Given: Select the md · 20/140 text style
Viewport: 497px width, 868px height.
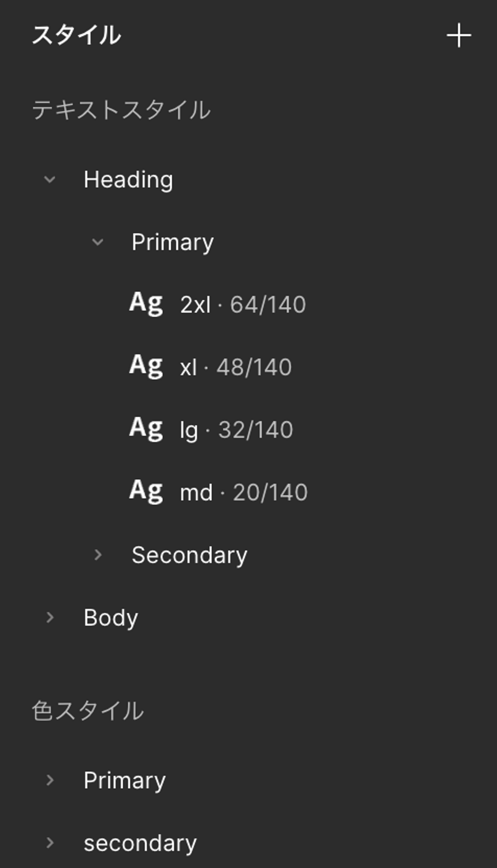Looking at the screenshot, I should (x=244, y=492).
